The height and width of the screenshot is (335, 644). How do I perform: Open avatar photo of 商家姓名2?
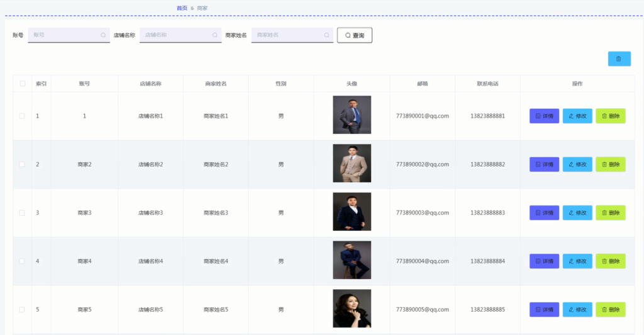pos(352,163)
